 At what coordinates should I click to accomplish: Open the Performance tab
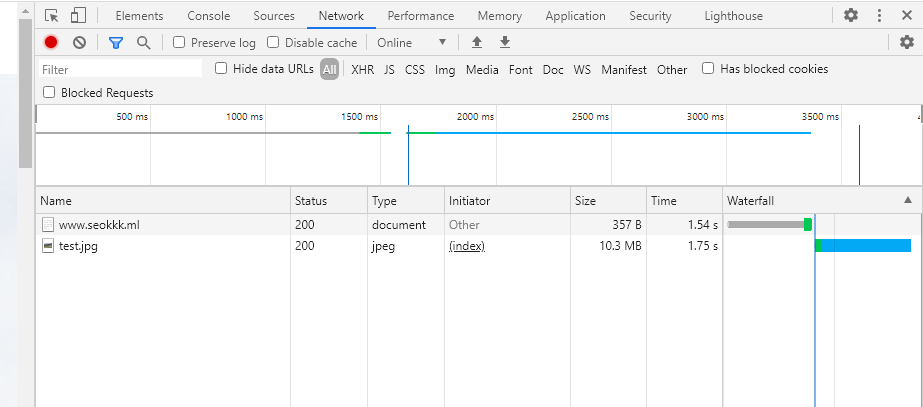pyautogui.click(x=420, y=16)
